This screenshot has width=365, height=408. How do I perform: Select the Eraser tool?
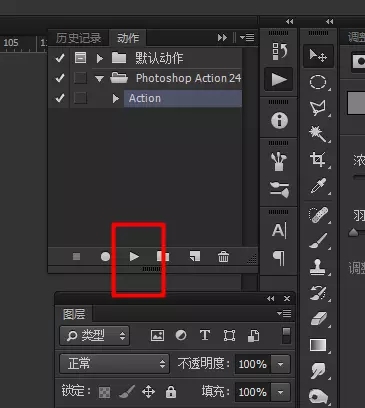point(319,319)
